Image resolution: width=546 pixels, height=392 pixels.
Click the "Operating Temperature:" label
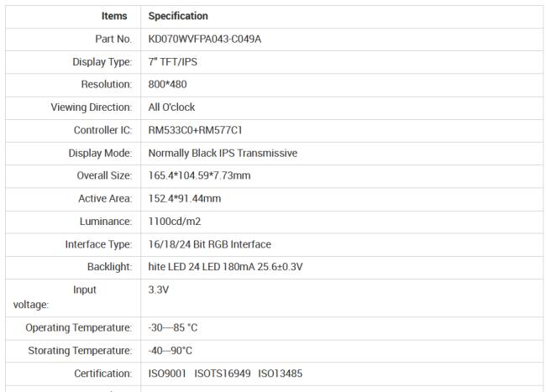[79, 327]
